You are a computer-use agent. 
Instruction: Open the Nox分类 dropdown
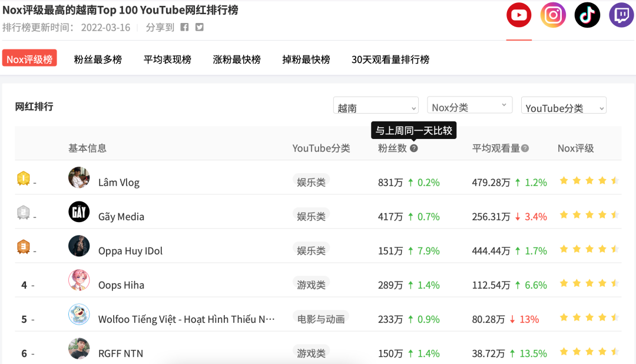470,105
